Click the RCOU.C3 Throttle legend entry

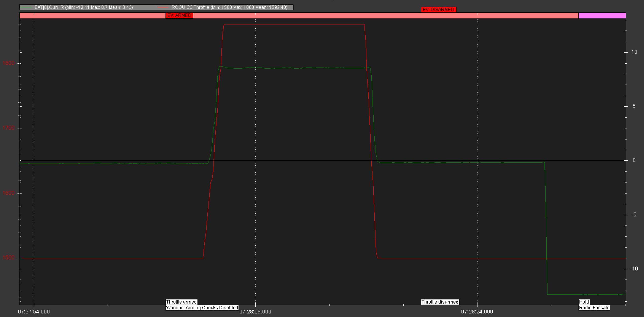(229, 7)
